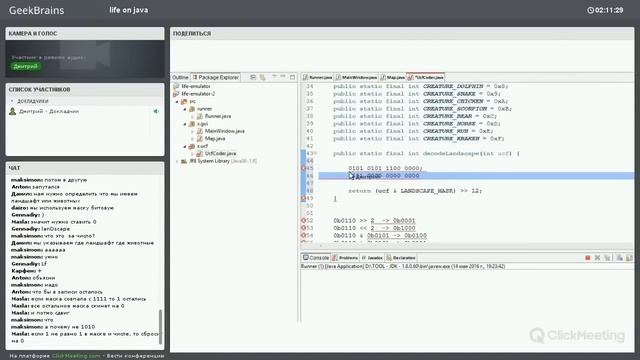Collapse the runner package arrow
The width and height of the screenshot is (640, 360).
pos(185,109)
